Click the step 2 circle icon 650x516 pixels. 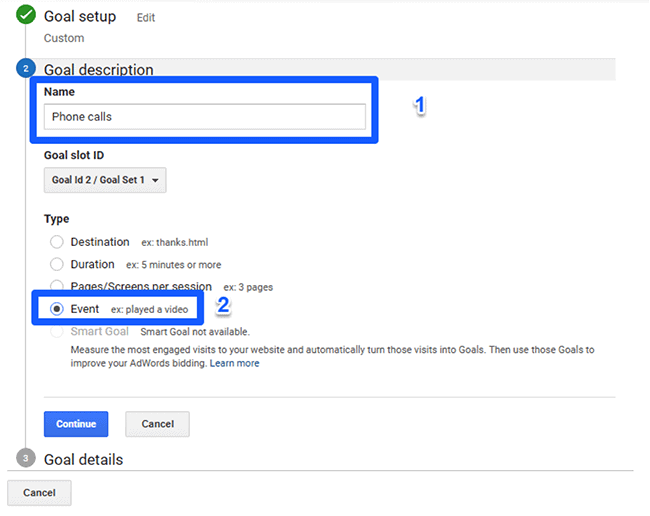[x=26, y=68]
